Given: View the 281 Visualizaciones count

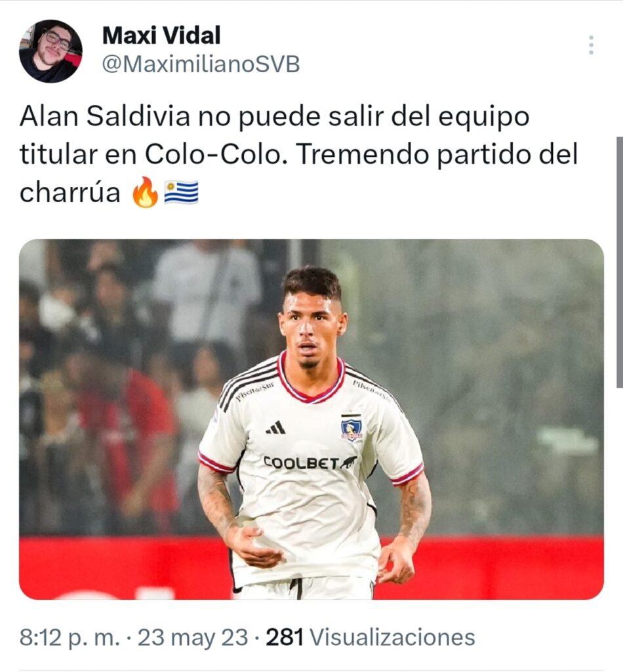Looking at the screenshot, I should pyautogui.click(x=371, y=637).
